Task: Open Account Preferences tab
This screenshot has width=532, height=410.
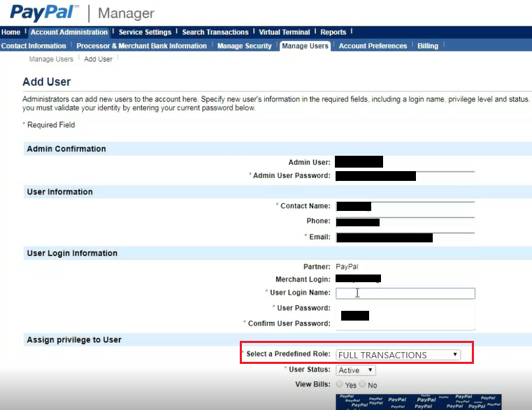Action: pos(373,46)
